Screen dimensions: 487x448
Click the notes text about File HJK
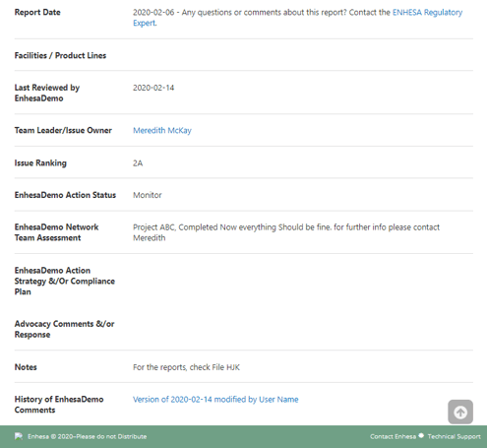[x=186, y=367]
